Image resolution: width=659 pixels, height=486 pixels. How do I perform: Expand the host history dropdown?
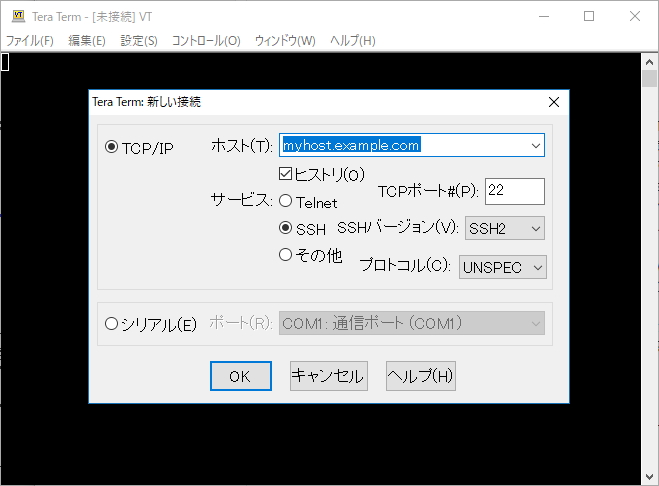tap(535, 146)
